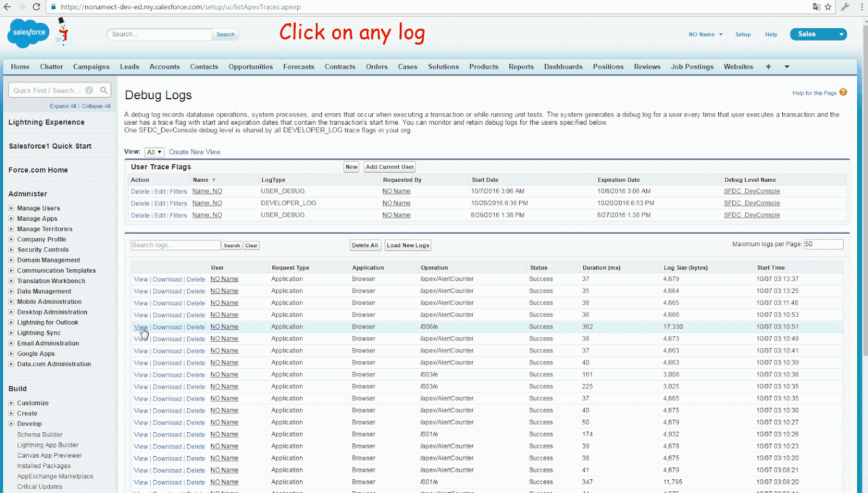The height and width of the screenshot is (493, 868).
Task: Click the browser address bar URL
Action: (181, 7)
